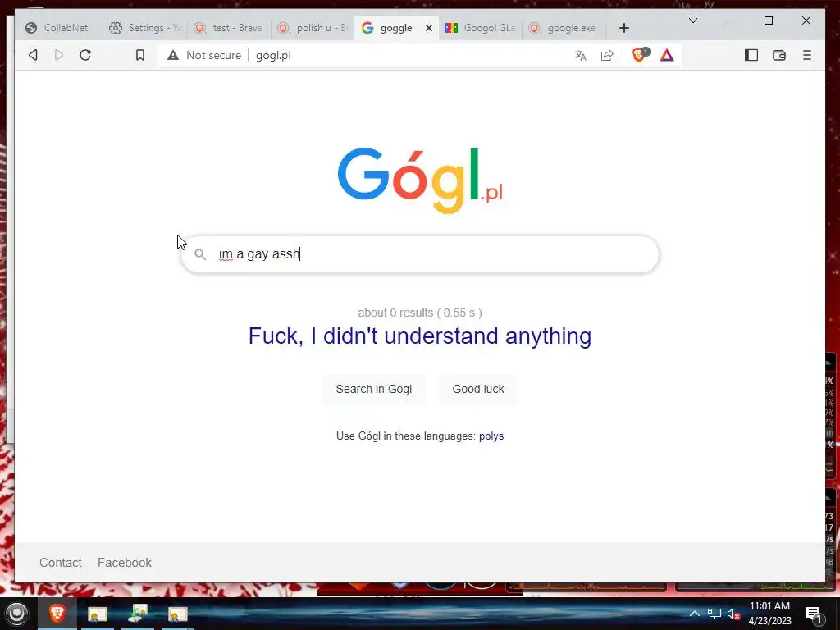
Task: Open the Brave main menu
Action: click(x=807, y=55)
